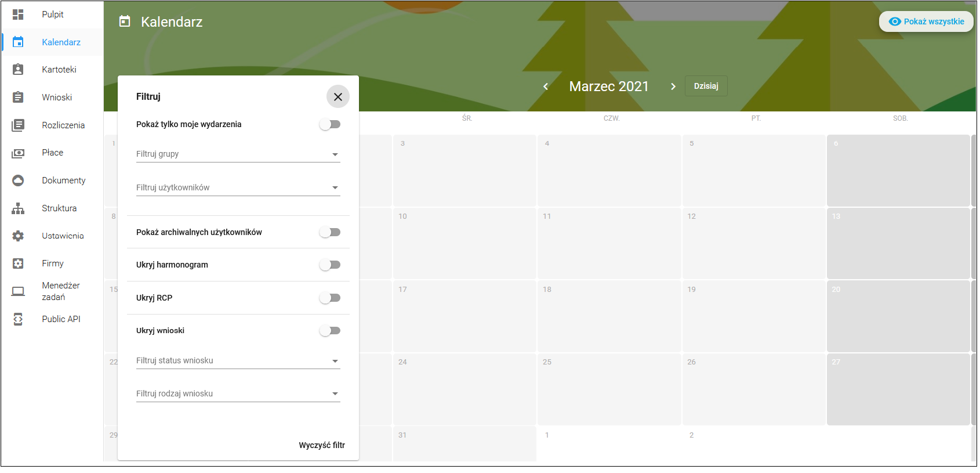Click the Wyczyść filtr button
980x473 pixels.
click(322, 446)
